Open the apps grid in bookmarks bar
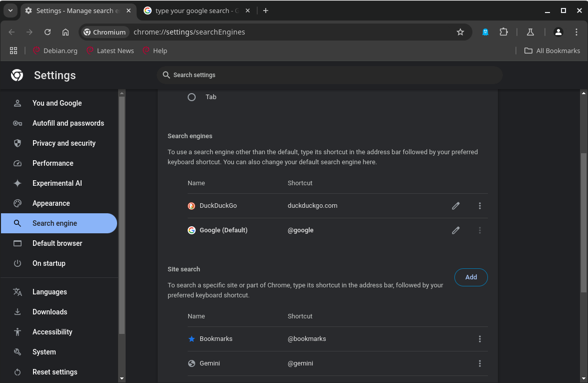 (x=14, y=51)
